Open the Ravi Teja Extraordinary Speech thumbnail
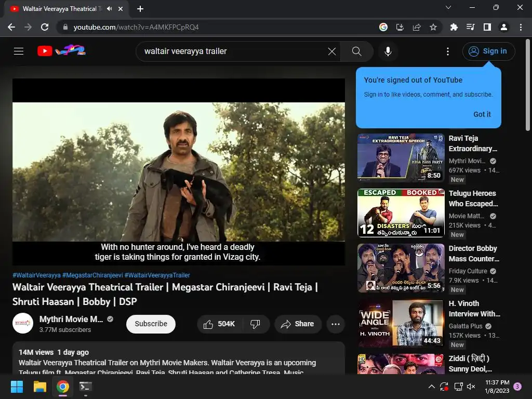The width and height of the screenshot is (532, 399). click(x=401, y=157)
